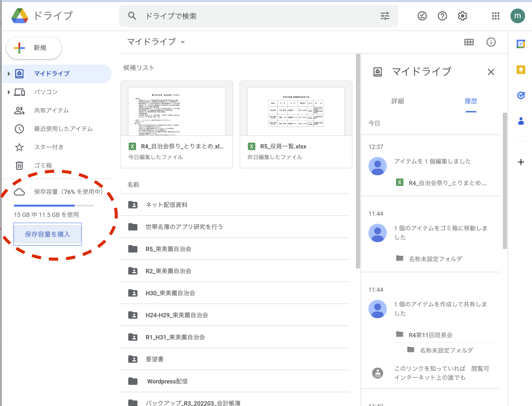Open the マイドライブ header dropdown
The height and width of the screenshot is (406, 532).
point(183,42)
